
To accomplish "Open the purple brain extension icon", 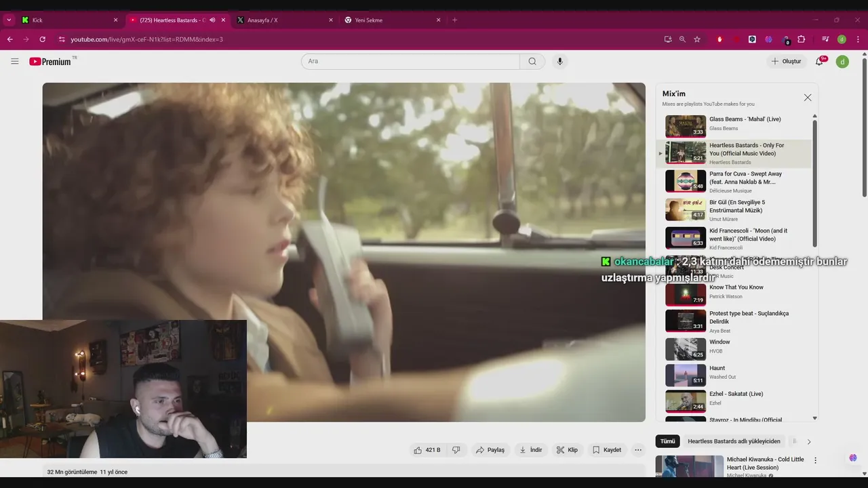I will [768, 39].
